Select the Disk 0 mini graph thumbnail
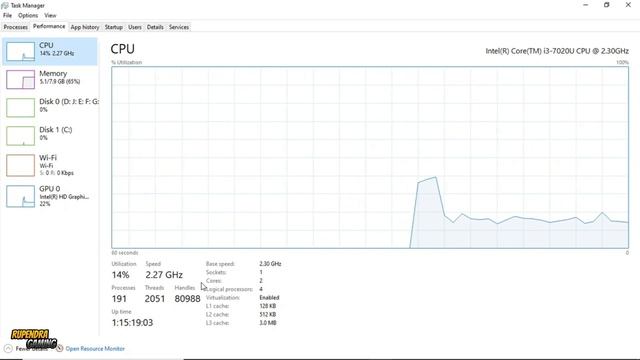 point(20,108)
